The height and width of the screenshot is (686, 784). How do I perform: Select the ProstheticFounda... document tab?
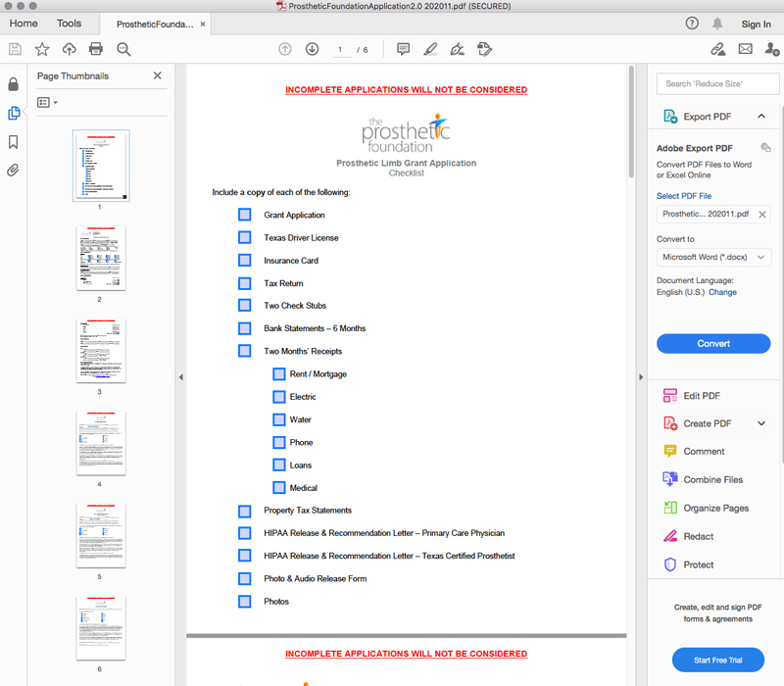pyautogui.click(x=155, y=24)
